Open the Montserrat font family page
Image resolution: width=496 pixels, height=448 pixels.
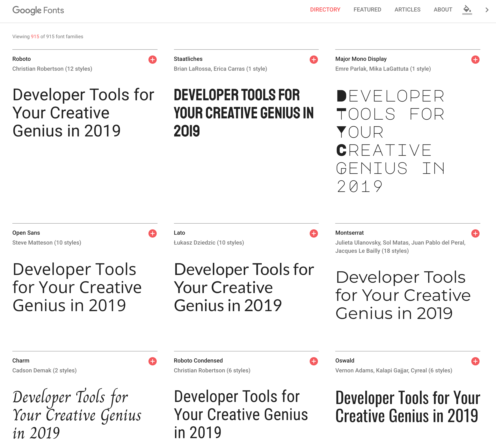(x=349, y=233)
